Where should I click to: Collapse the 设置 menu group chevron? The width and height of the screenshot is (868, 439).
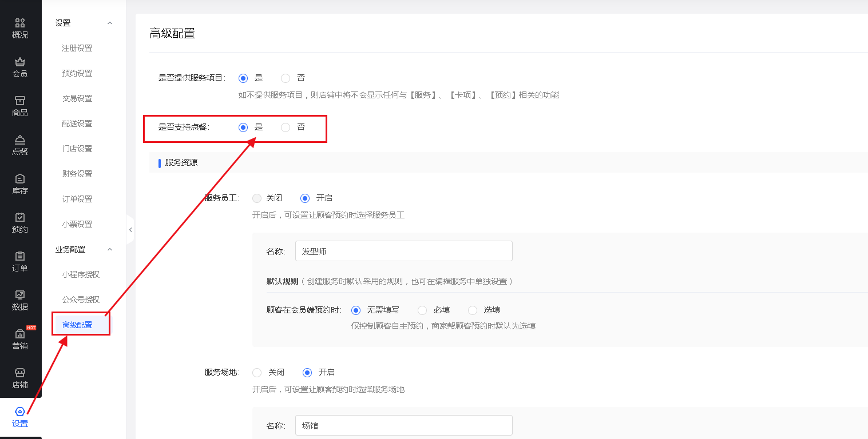pos(110,23)
